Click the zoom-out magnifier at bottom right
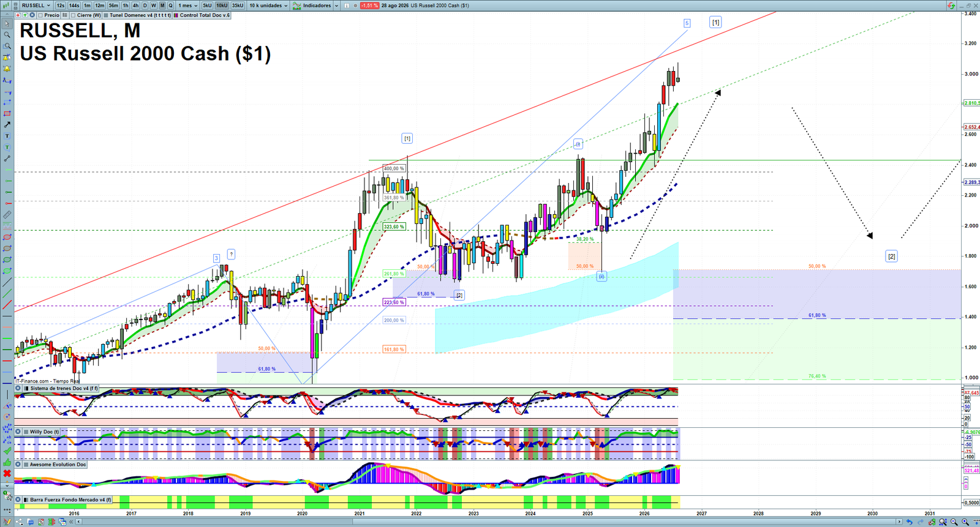This screenshot has height=527, width=980. tap(954, 521)
